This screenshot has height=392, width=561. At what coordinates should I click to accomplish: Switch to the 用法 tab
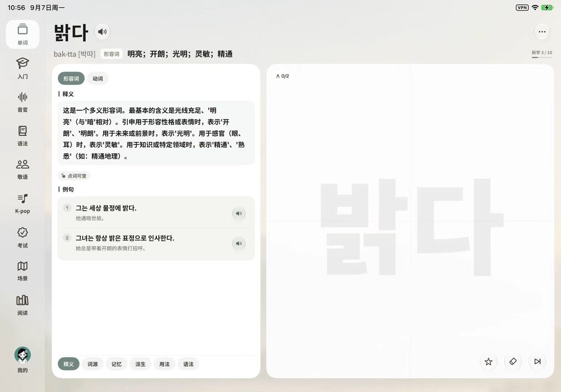click(x=164, y=364)
